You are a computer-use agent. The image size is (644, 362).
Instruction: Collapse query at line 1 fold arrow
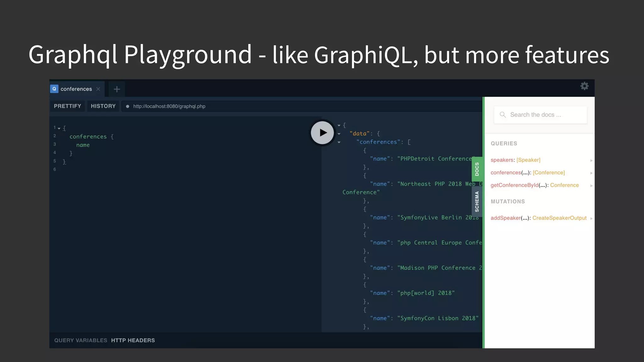pyautogui.click(x=59, y=128)
